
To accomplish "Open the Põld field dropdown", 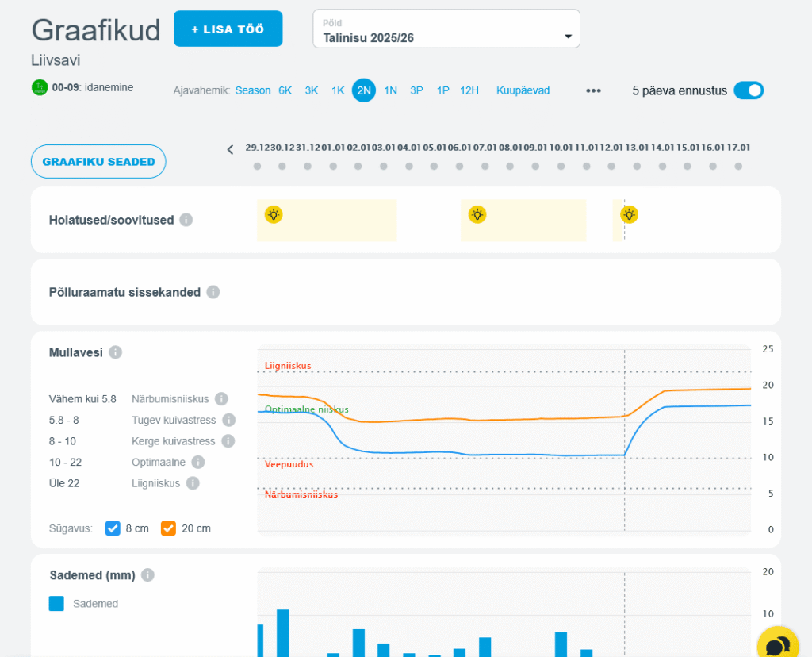I will pos(446,29).
